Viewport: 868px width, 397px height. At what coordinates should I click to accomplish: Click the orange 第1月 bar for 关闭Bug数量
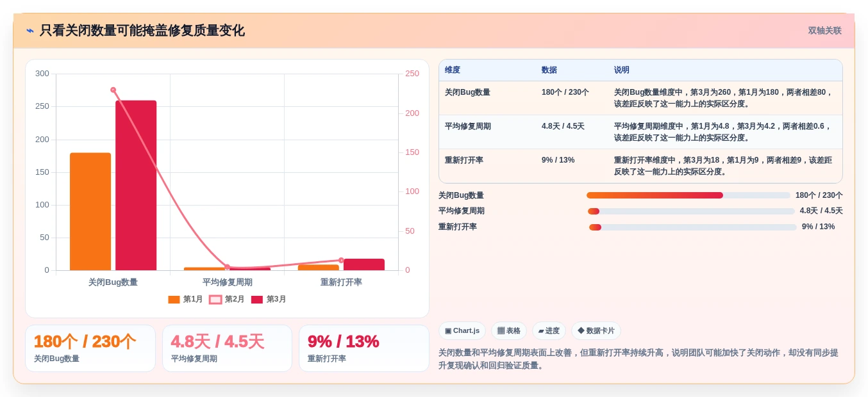point(90,211)
